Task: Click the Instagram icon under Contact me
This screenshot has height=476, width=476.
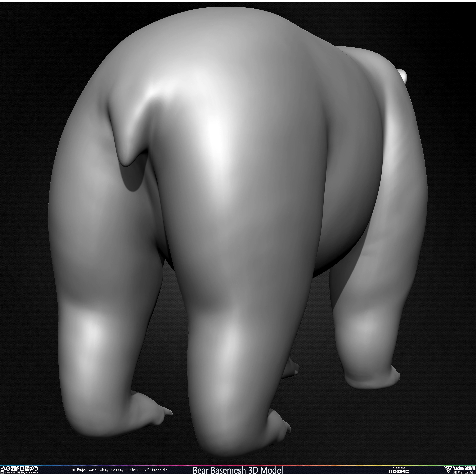Action: (399, 472)
